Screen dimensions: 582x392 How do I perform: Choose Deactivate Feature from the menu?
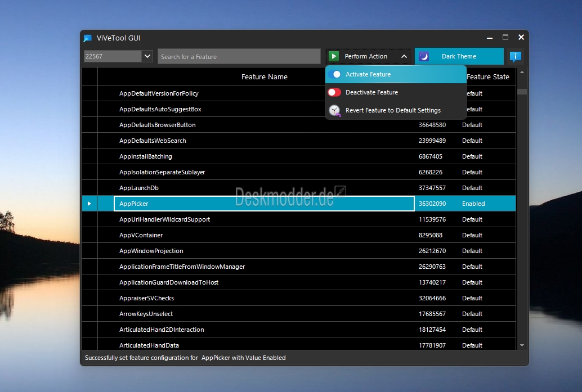tap(396, 92)
